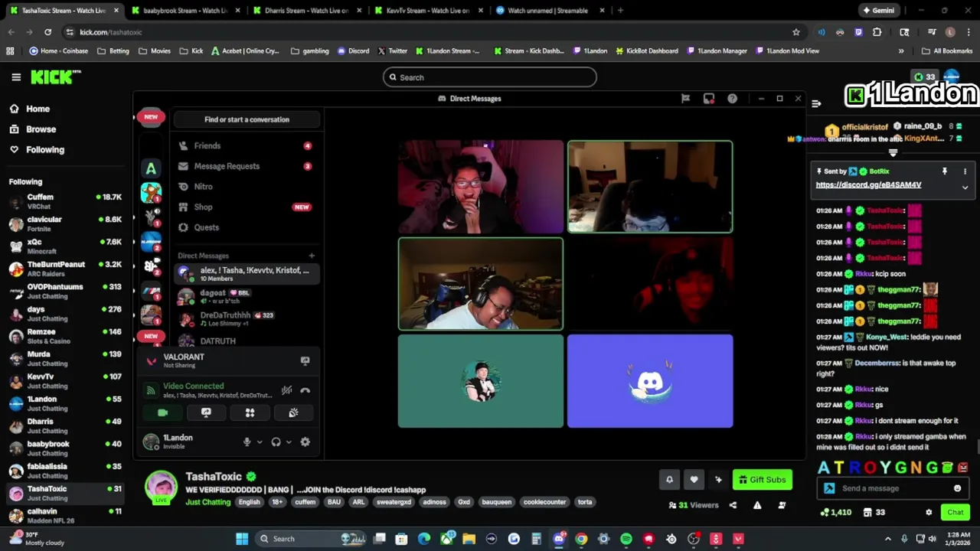This screenshot has height=551, width=980.
Task: Open chat settings gear icon
Action: pyautogui.click(x=929, y=513)
